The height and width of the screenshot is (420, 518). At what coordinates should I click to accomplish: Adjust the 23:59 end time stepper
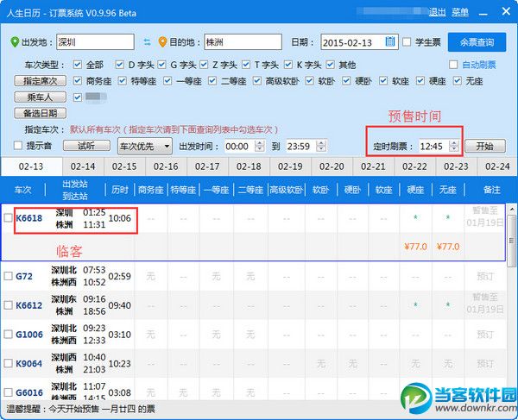(321, 146)
